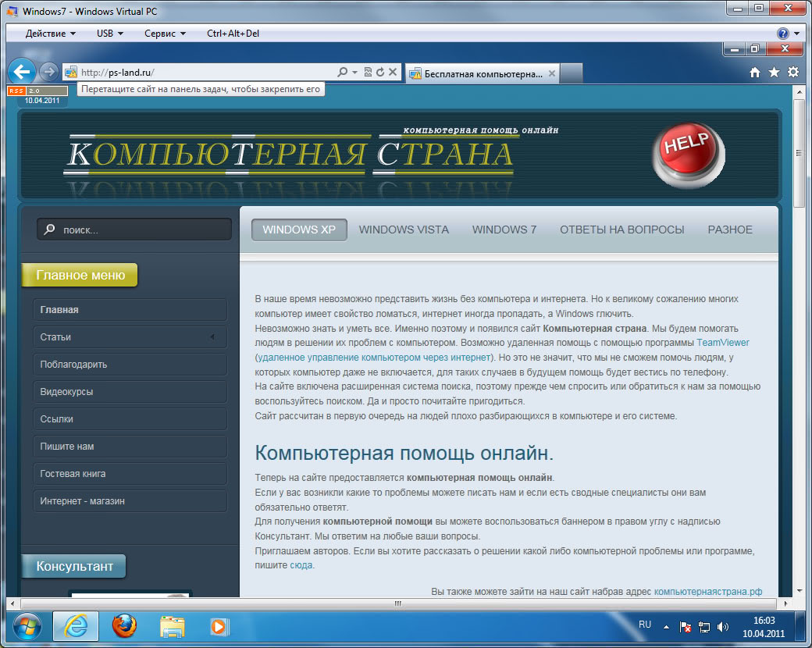This screenshot has height=648, width=812.
Task: Click the vertical scrollbar up arrow
Action: [800, 92]
